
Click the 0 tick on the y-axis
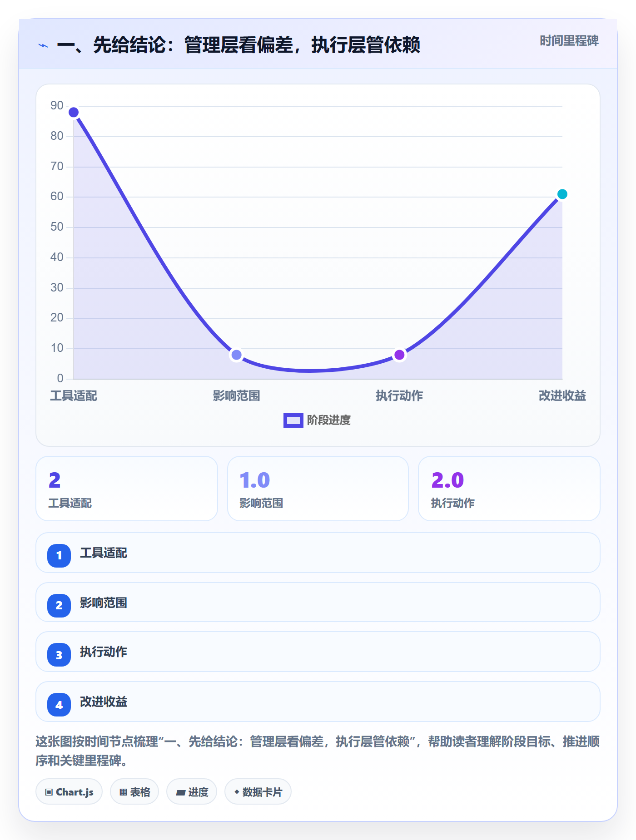(x=60, y=379)
